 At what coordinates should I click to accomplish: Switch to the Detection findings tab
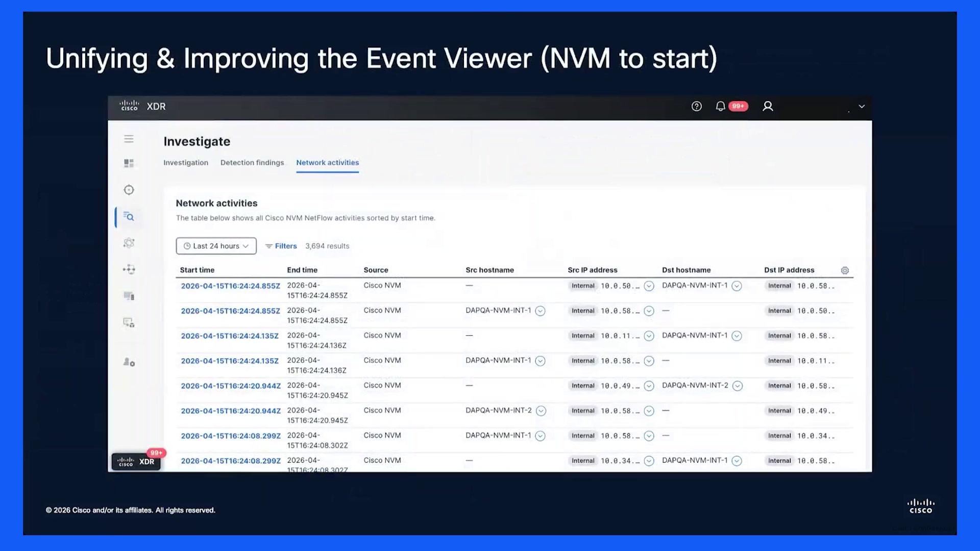coord(252,163)
